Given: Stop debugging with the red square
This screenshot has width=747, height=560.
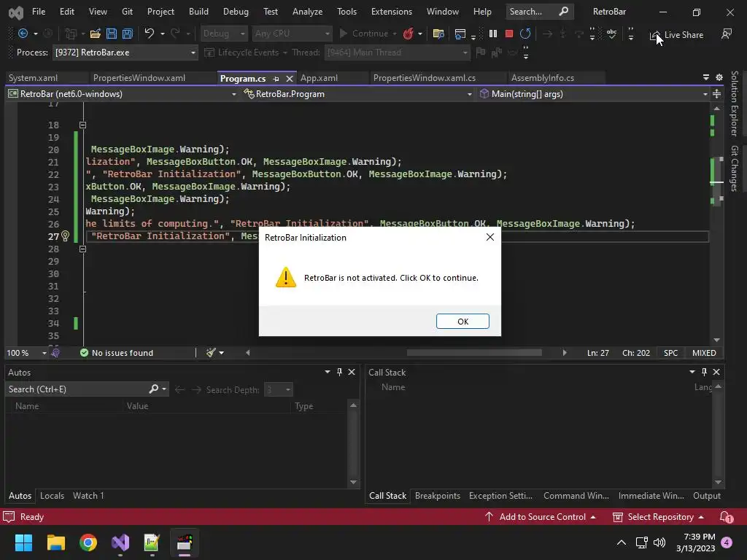Looking at the screenshot, I should [x=508, y=34].
